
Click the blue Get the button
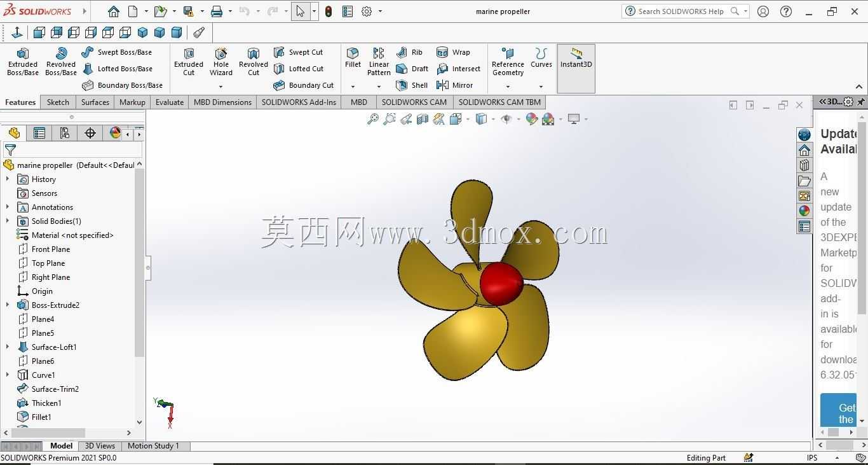point(839,410)
